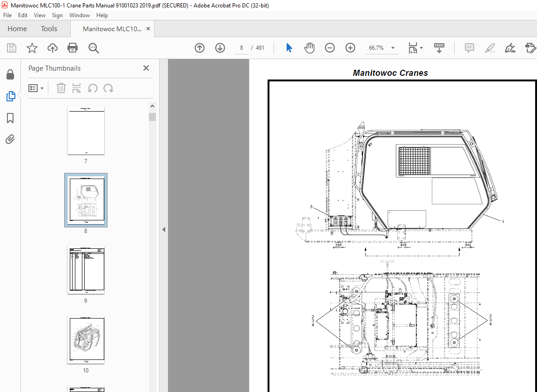
Task: Delete selected page trash icon
Action: pos(61,88)
